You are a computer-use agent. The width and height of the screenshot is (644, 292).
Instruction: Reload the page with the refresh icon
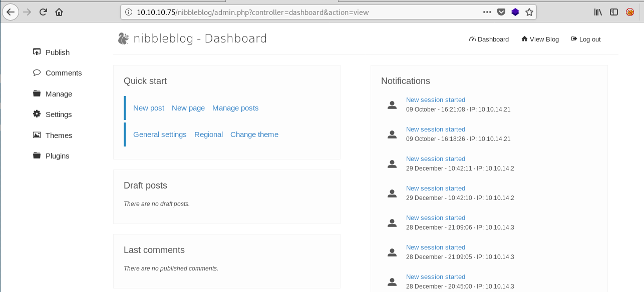pyautogui.click(x=43, y=12)
